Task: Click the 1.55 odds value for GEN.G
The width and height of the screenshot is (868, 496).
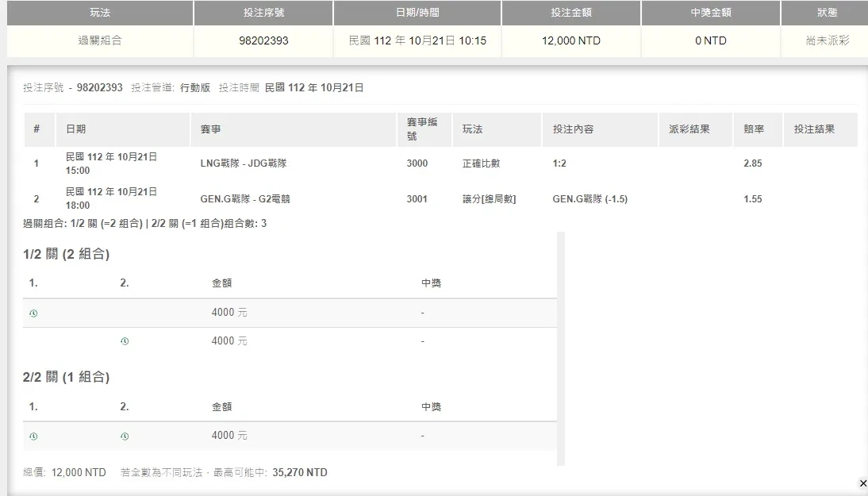Action: point(752,199)
